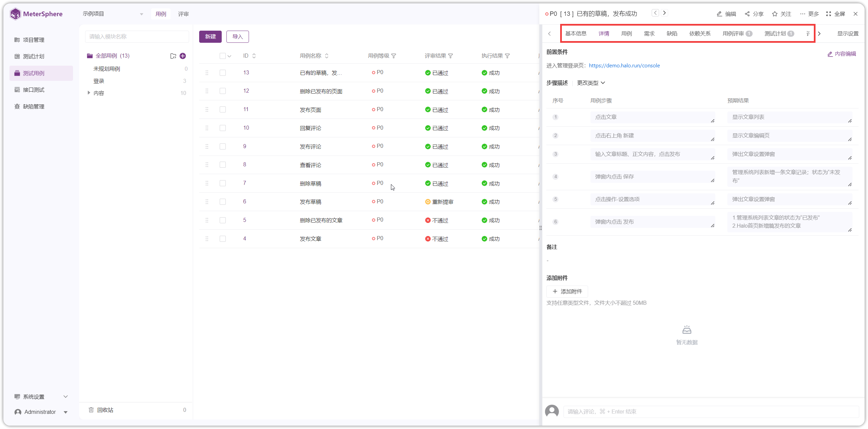Viewport: 868px width, 429px height.
Task: Click the comment input field
Action: [x=711, y=412]
